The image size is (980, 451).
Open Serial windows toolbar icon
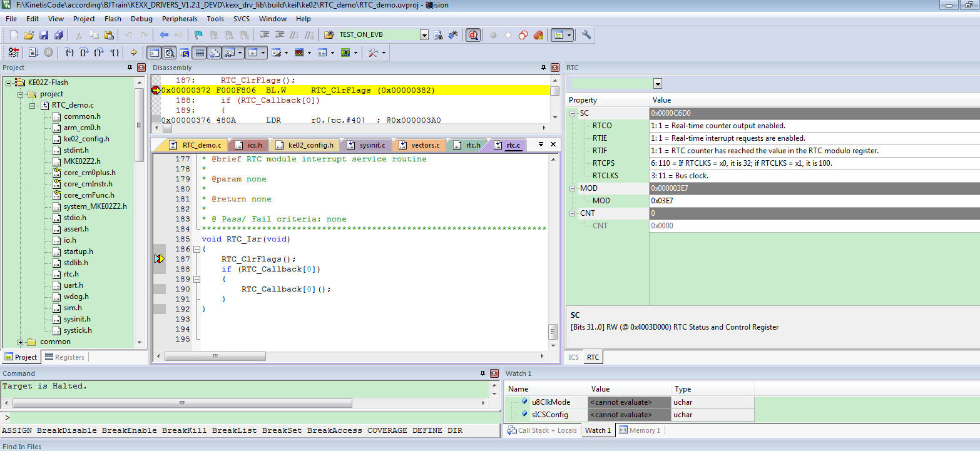coord(275,53)
